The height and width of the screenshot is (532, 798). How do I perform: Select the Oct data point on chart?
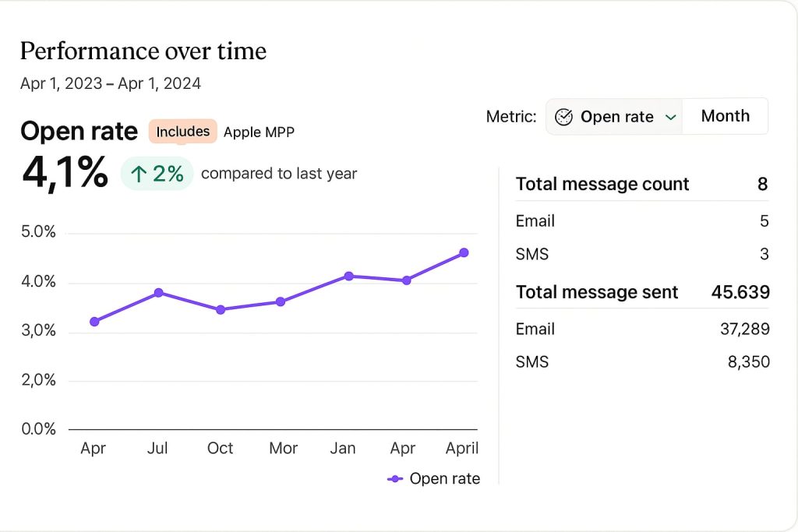(221, 310)
